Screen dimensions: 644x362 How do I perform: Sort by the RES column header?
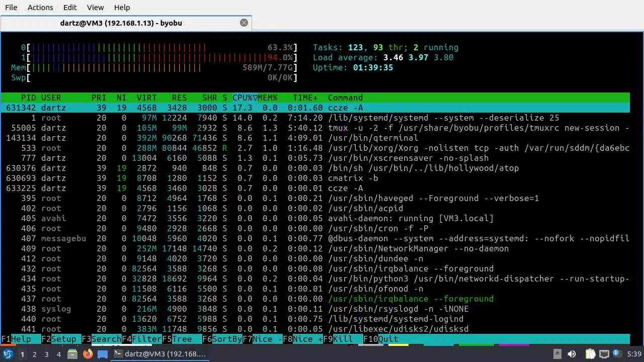click(x=180, y=98)
